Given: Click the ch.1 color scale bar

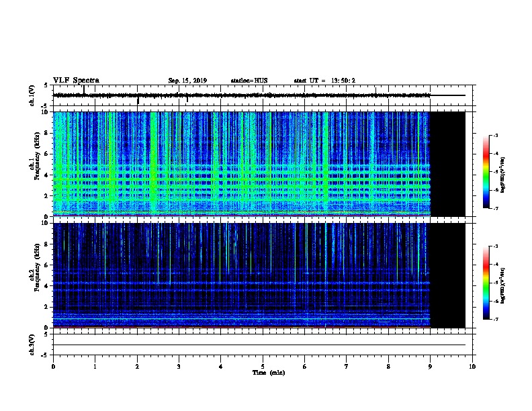Looking at the screenshot, I should pyautogui.click(x=486, y=172).
